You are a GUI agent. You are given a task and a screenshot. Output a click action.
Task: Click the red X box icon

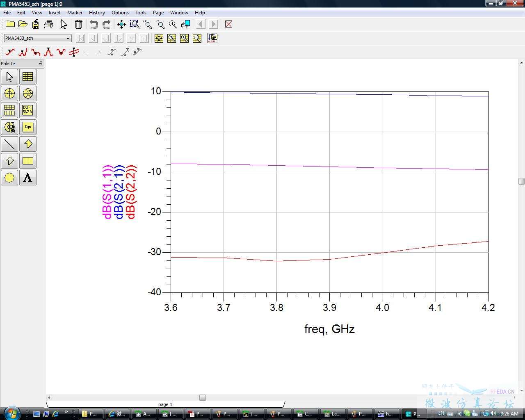pos(229,24)
